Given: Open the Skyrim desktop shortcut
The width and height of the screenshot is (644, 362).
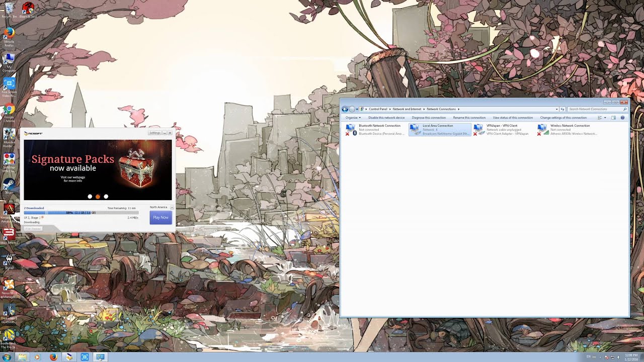Looking at the screenshot, I should pyautogui.click(x=9, y=261).
